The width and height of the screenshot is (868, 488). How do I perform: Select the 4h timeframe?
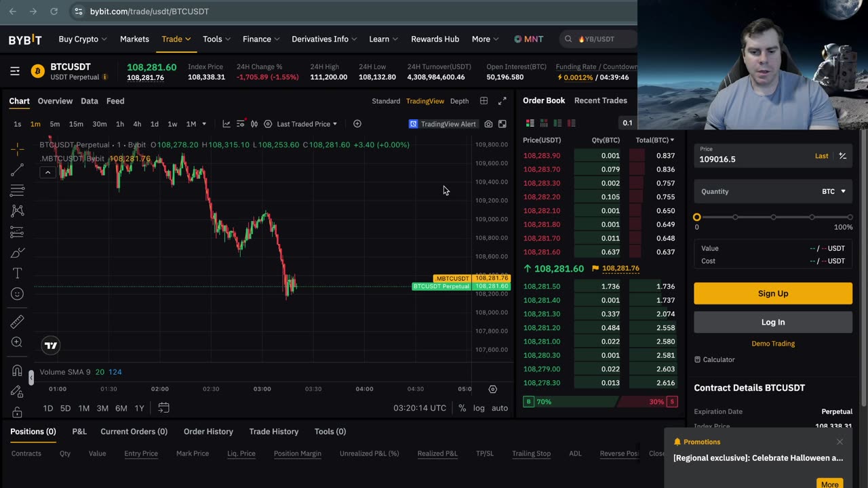[137, 124]
